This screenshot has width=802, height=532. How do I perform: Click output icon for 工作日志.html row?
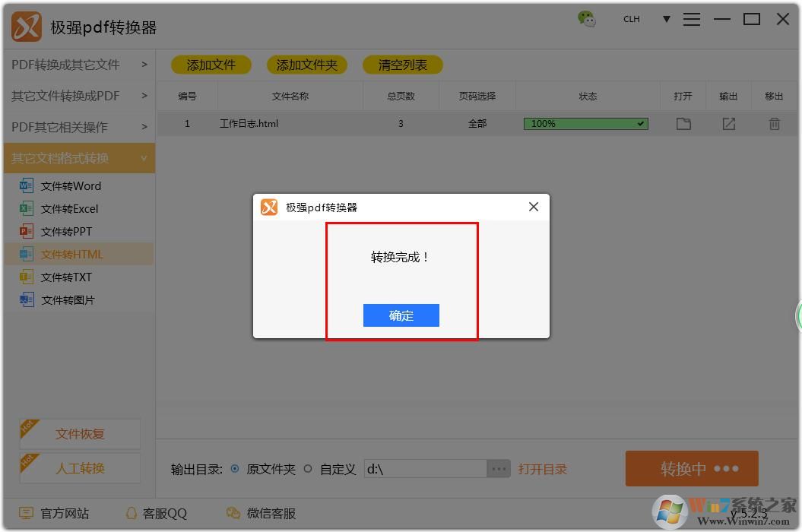point(728,123)
